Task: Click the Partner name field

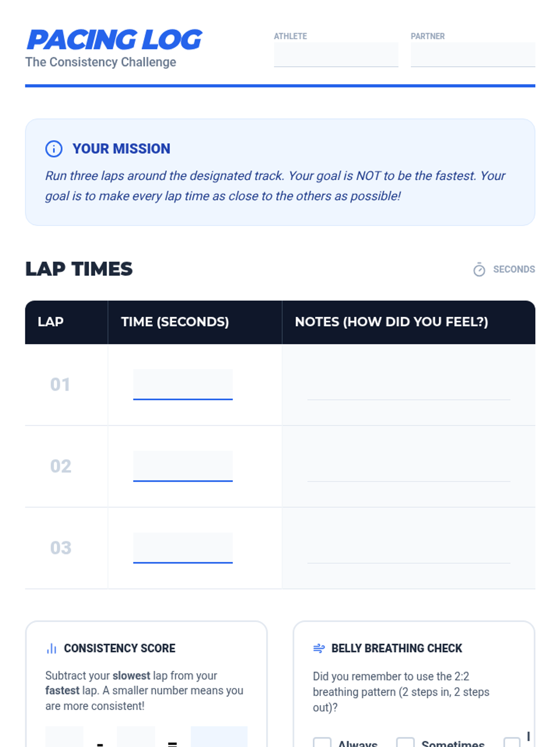Action: click(473, 55)
